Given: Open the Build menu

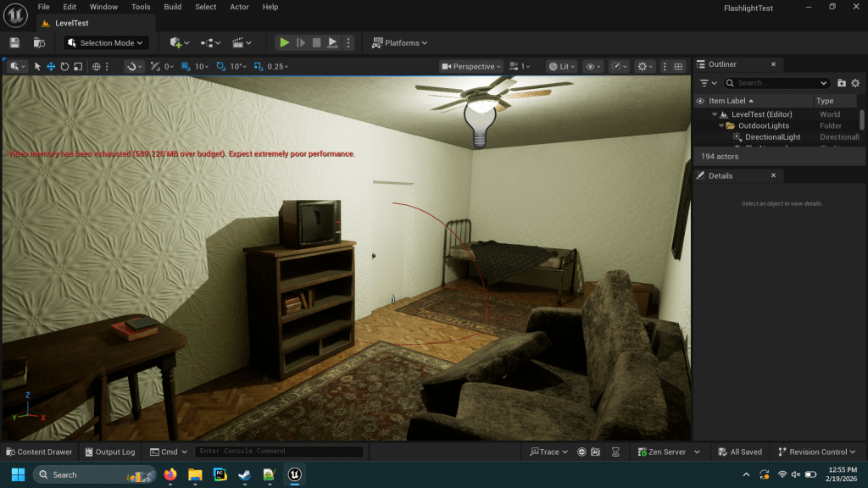Looking at the screenshot, I should [x=172, y=7].
